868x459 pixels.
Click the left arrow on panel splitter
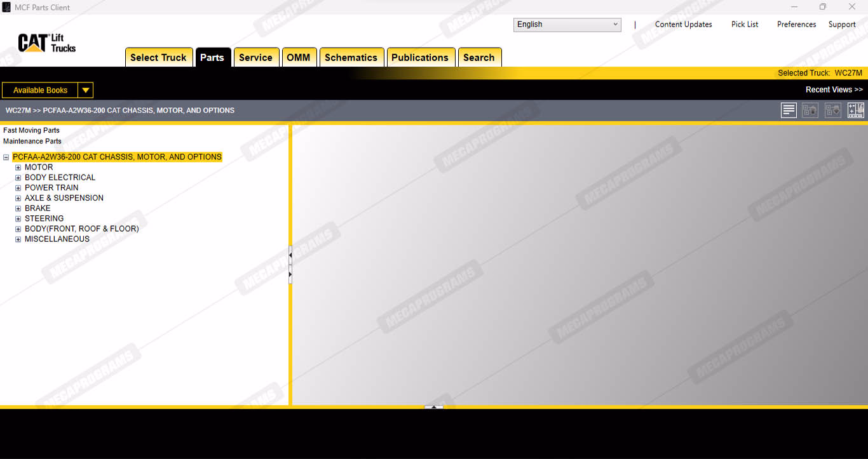tap(290, 255)
